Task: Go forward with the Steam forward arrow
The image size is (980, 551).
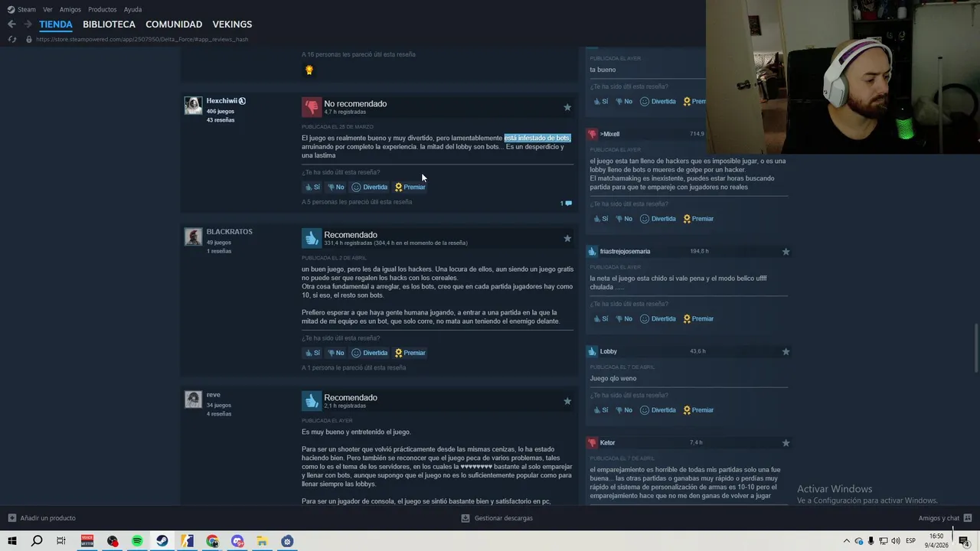Action: click(28, 24)
